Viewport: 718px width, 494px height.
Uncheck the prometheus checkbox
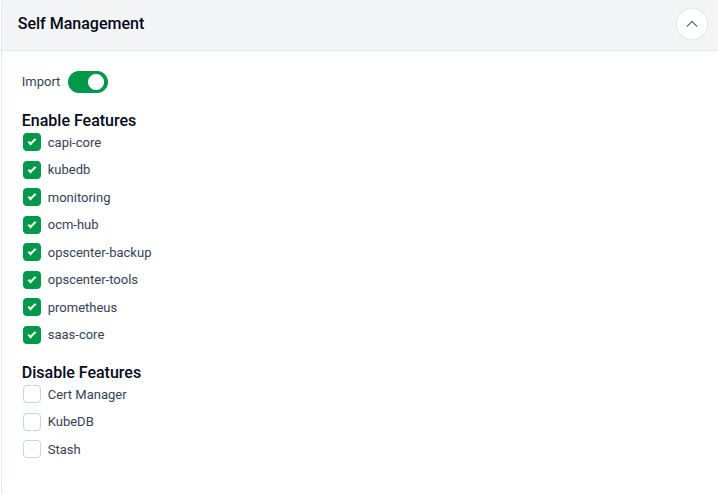pyautogui.click(x=32, y=308)
